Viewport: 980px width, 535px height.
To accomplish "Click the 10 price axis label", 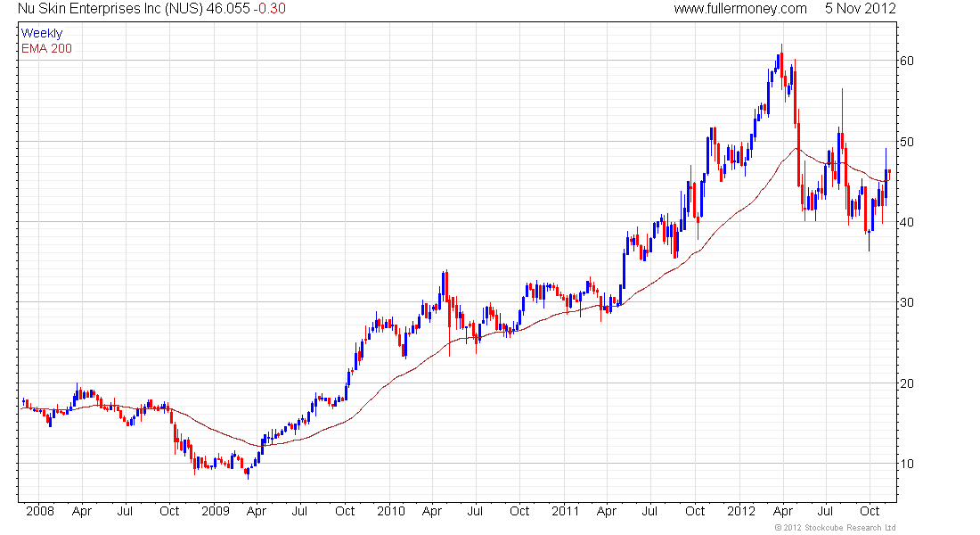I will coord(906,464).
